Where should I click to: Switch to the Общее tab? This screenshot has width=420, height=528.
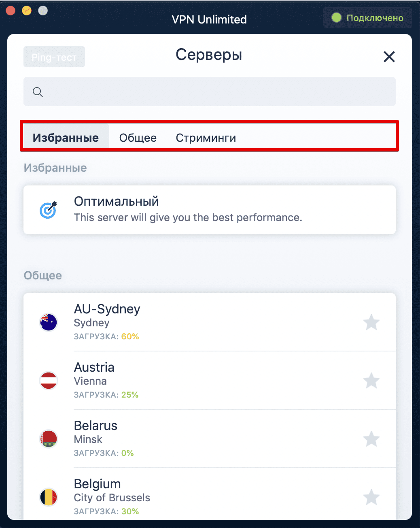point(138,138)
